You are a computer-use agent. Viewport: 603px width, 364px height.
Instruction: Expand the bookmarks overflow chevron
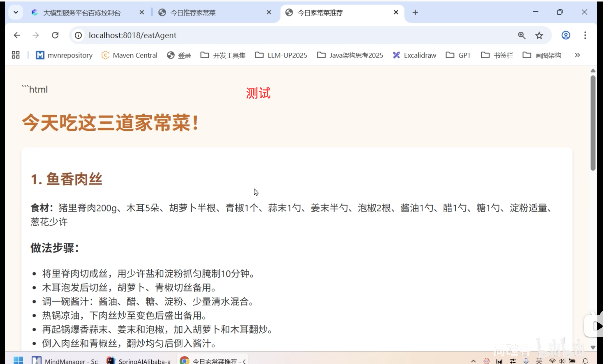pos(577,55)
